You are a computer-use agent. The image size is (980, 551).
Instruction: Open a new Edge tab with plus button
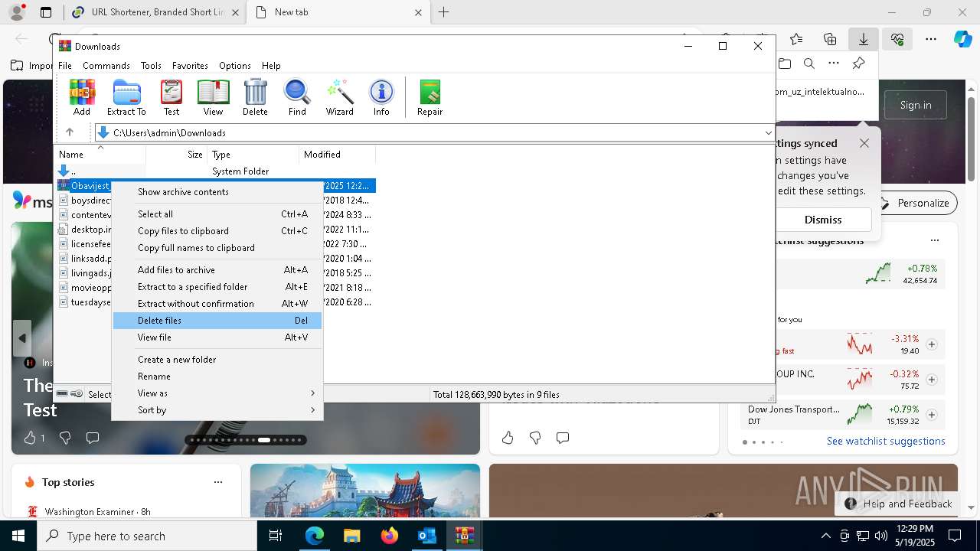444,12
